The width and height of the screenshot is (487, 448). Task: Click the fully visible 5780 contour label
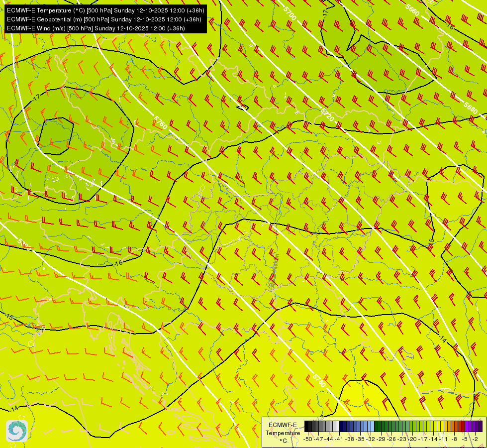[320, 381]
